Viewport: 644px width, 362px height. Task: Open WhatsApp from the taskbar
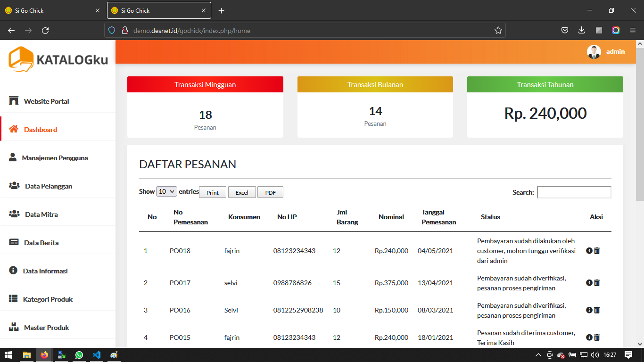coord(79,355)
